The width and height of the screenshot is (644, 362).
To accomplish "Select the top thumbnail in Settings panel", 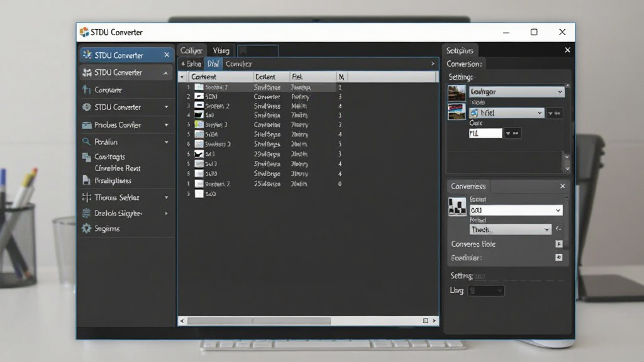I will 457,93.
